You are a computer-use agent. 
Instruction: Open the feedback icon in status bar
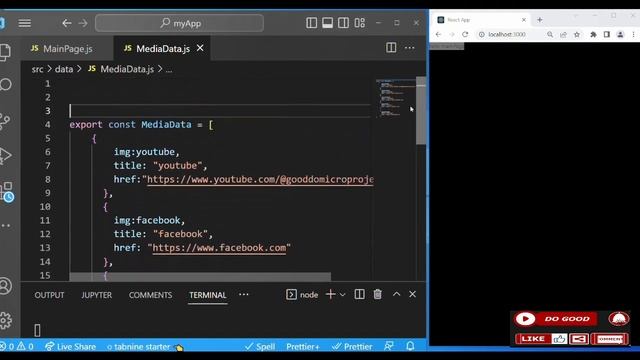[x=389, y=347]
